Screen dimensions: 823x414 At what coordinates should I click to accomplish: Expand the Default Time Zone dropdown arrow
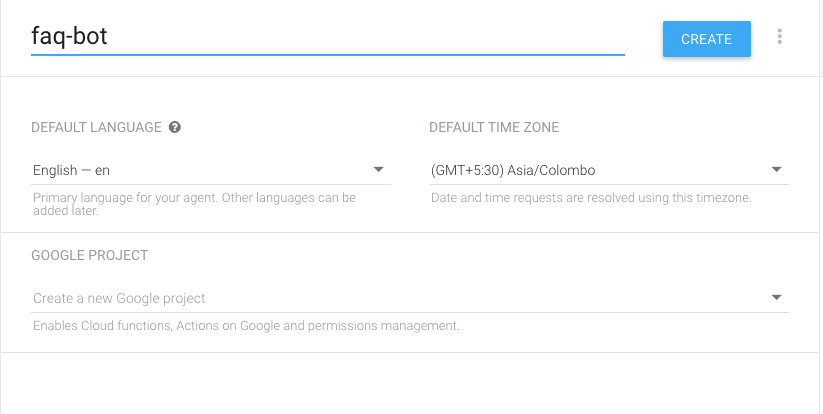tap(776, 169)
